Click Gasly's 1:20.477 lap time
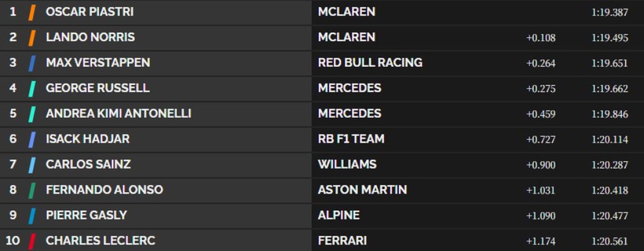Screen dimensions: 644x251 [610, 216]
